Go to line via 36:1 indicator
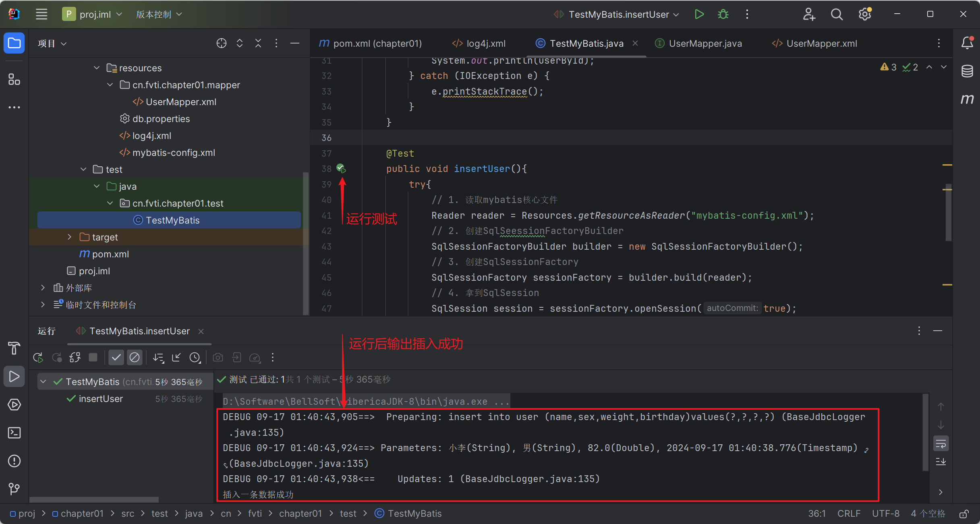Screen dimensions: 980x524 (x=817, y=514)
